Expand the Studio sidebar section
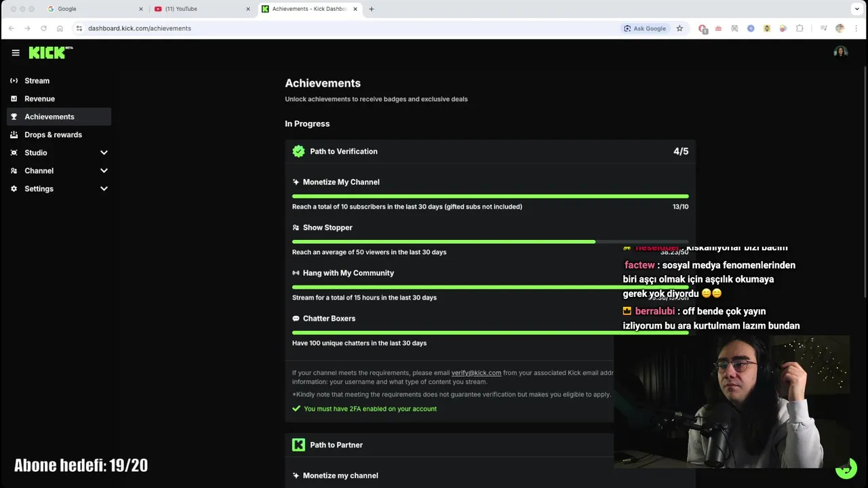Screen dimensions: 868x488 click(x=104, y=152)
